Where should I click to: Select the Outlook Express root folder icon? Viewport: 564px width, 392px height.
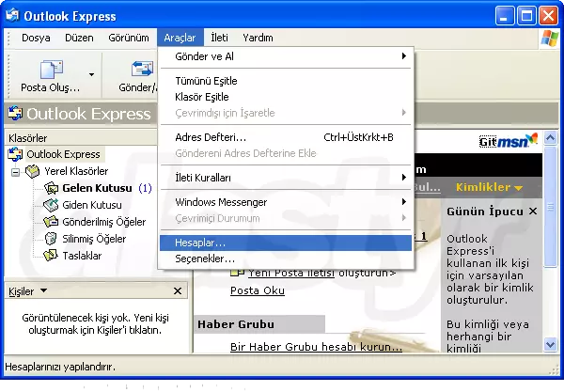tap(15, 154)
